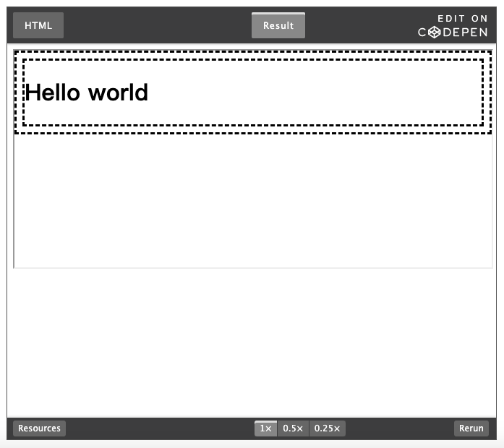Switch to the HTML tab
Screen dimensions: 504x448
(38, 25)
